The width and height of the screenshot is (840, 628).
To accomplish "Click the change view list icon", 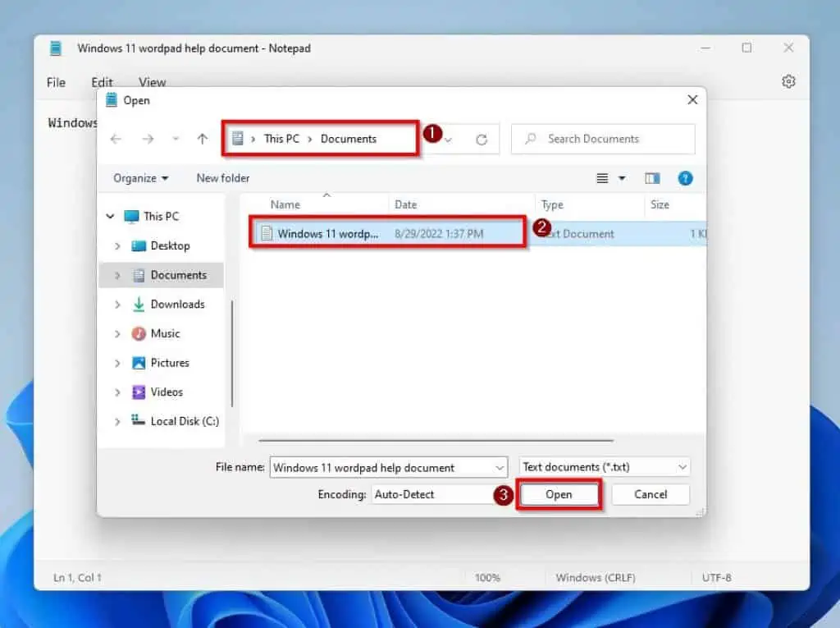I will click(x=602, y=178).
